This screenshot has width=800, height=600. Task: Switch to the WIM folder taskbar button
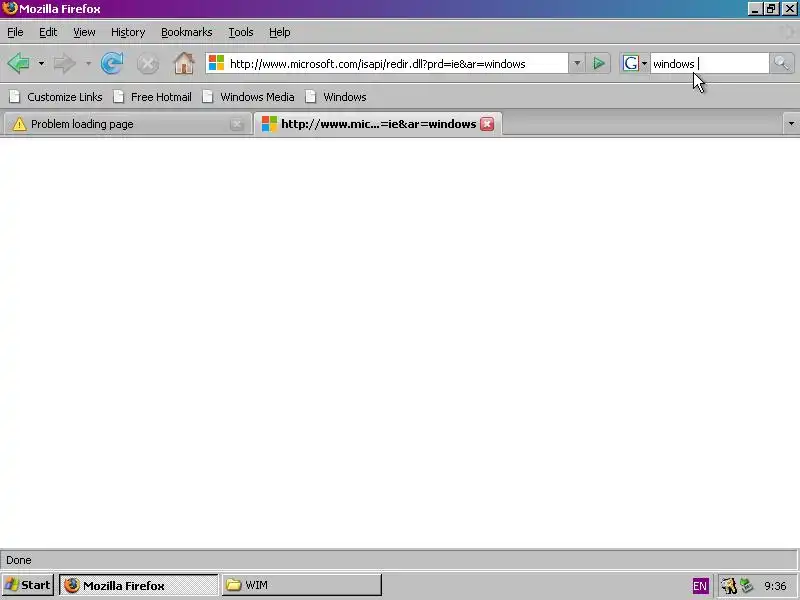click(x=302, y=585)
